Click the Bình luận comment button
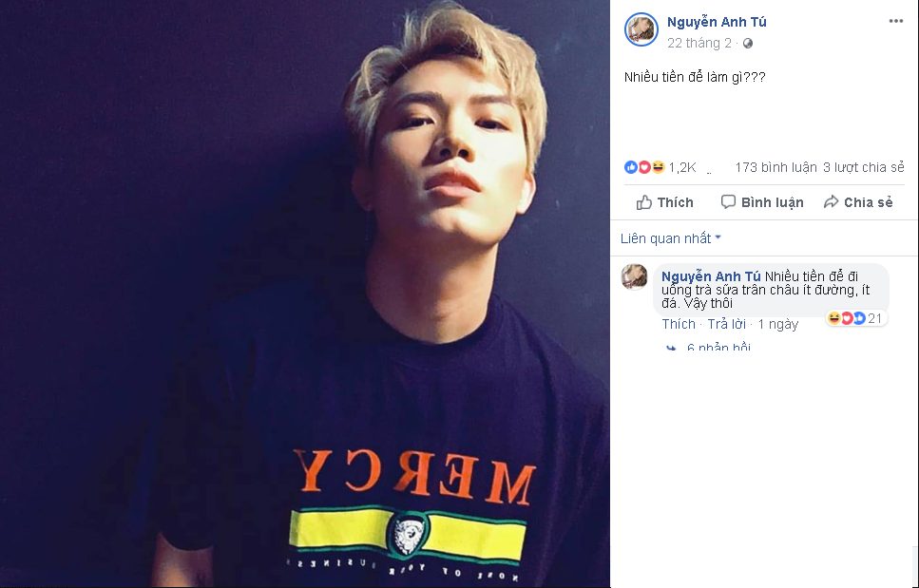 [761, 202]
